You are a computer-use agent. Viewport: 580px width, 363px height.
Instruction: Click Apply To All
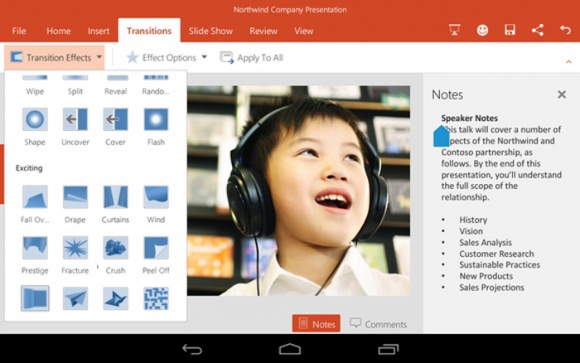click(x=252, y=58)
